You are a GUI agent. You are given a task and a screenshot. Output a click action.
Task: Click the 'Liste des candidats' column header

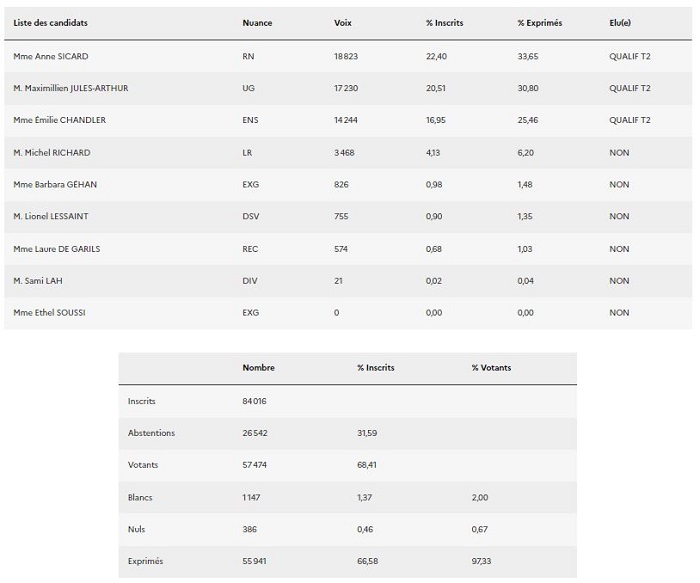click(x=50, y=23)
